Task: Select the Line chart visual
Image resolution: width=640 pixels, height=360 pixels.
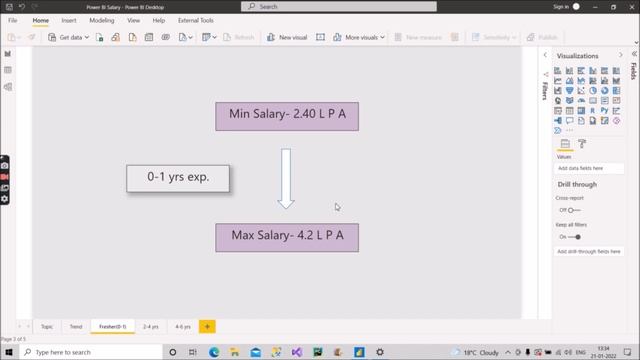Action: click(x=558, y=80)
